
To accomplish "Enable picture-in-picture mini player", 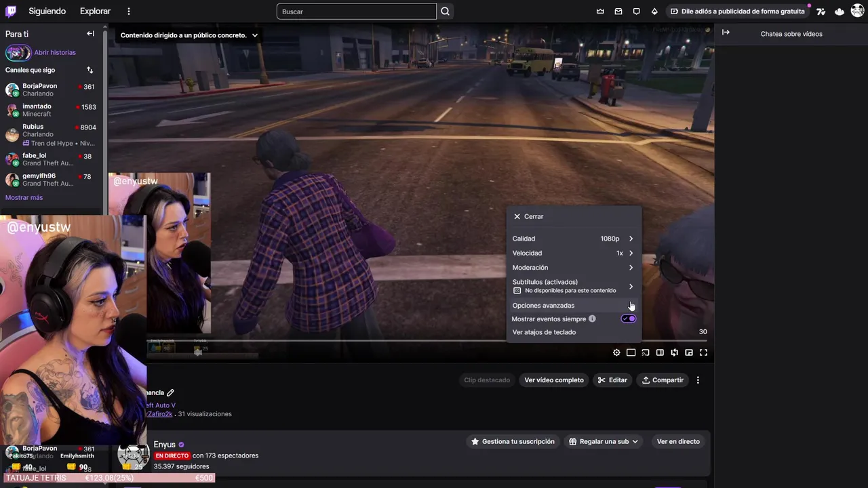I will click(x=689, y=352).
